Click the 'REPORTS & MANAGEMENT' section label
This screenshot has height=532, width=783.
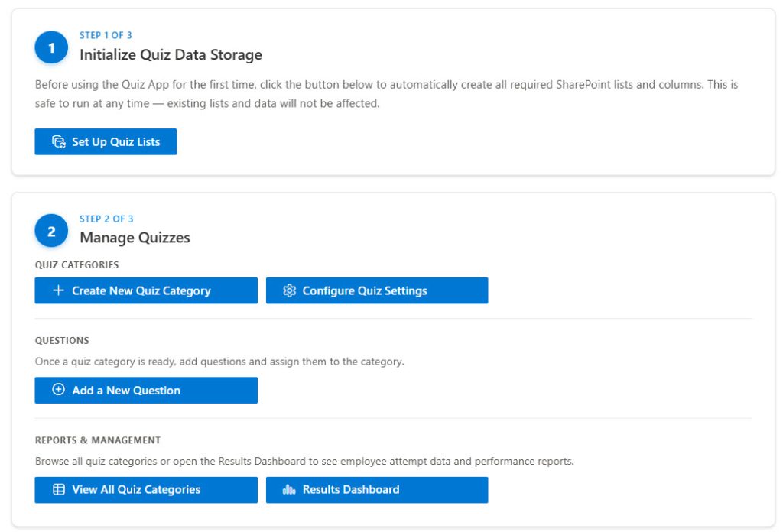tap(98, 441)
